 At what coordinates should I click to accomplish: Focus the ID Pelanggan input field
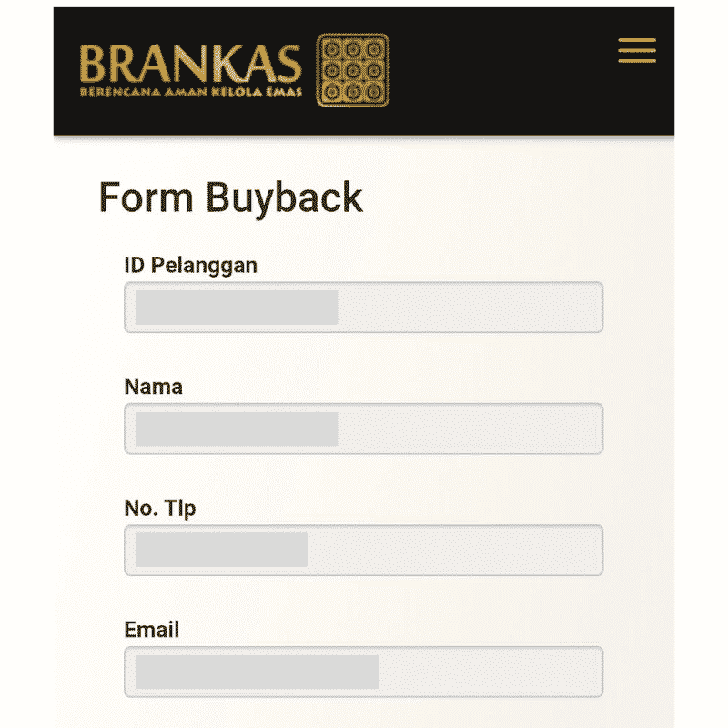(363, 307)
